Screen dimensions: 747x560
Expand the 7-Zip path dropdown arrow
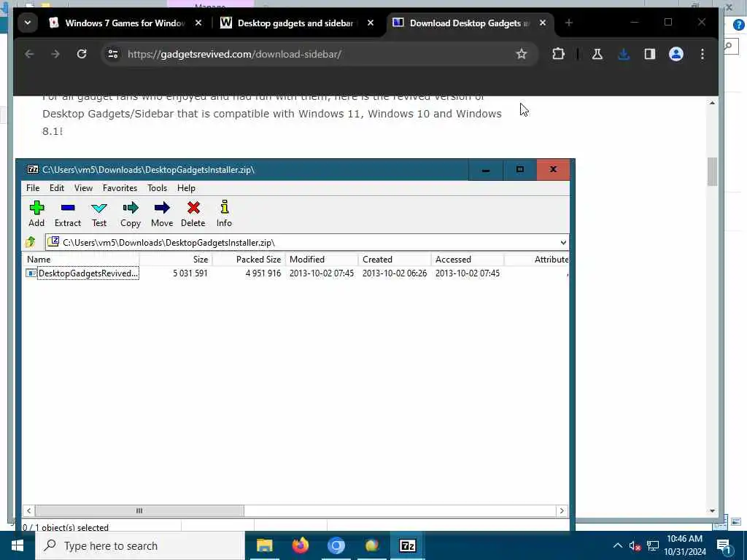click(x=563, y=242)
